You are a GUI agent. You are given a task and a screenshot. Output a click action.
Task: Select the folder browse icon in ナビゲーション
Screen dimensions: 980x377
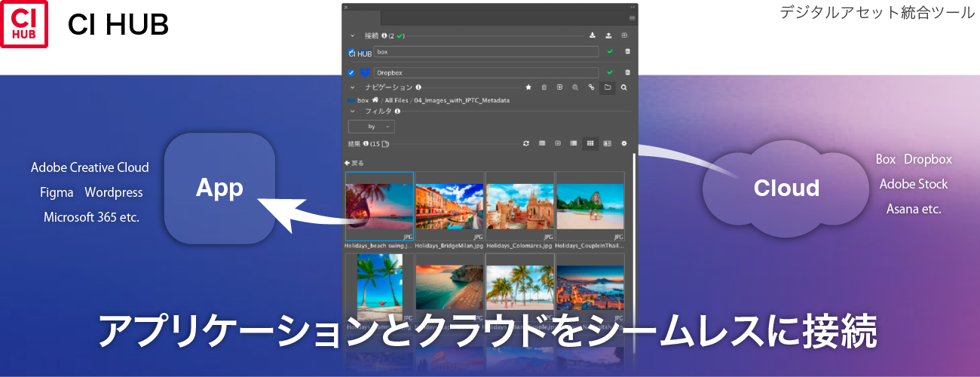tap(608, 87)
